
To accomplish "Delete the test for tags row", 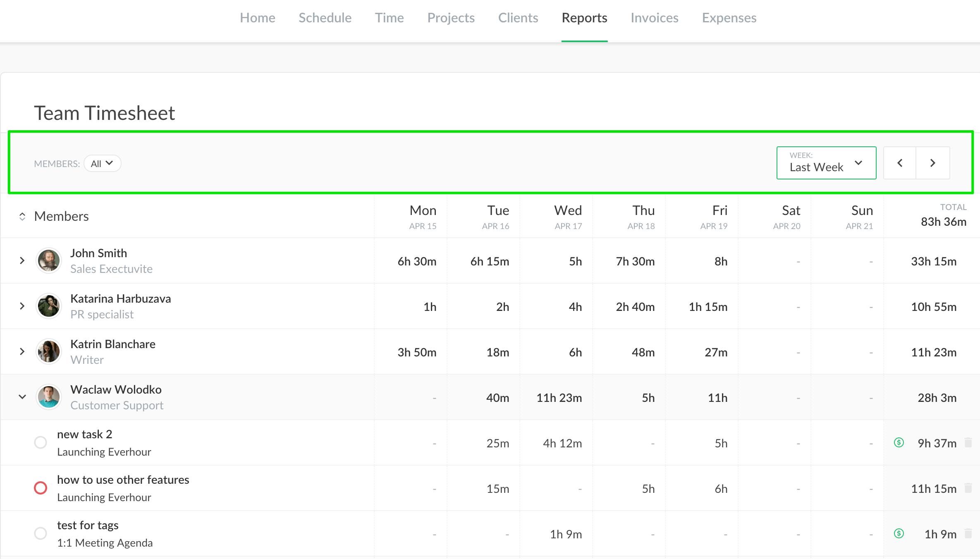I will coord(968,533).
